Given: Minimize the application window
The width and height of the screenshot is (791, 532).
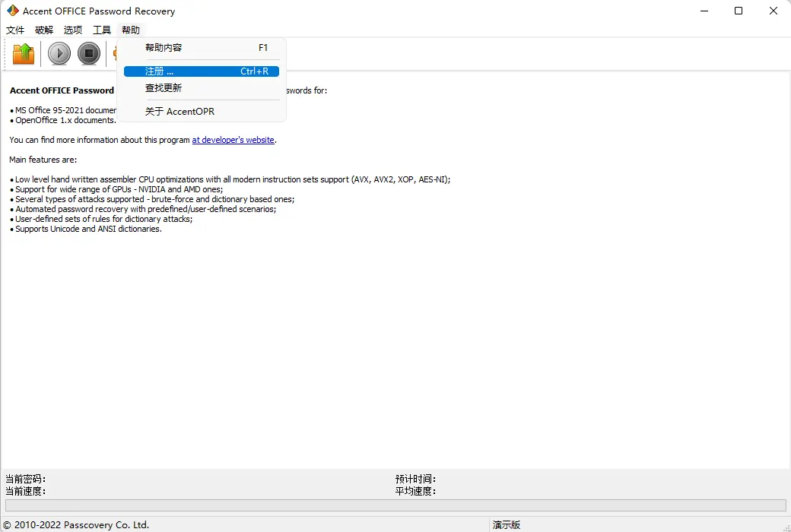Looking at the screenshot, I should click(x=704, y=11).
